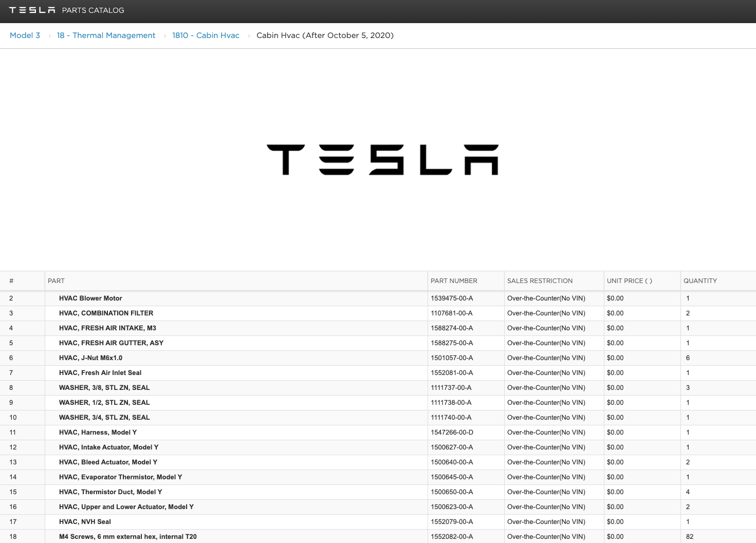This screenshot has width=756, height=543.
Task: Click the large Tesla diagram image
Action: [x=382, y=160]
